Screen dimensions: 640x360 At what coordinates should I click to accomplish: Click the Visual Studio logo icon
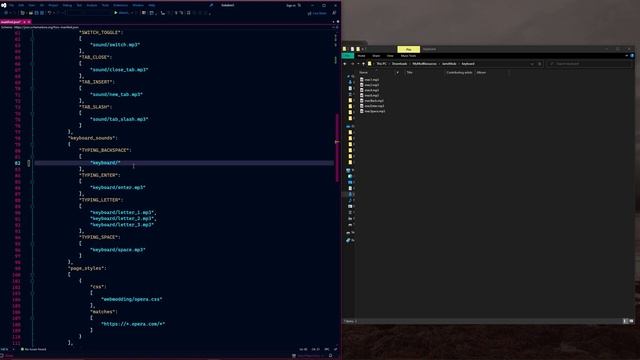[4, 5]
